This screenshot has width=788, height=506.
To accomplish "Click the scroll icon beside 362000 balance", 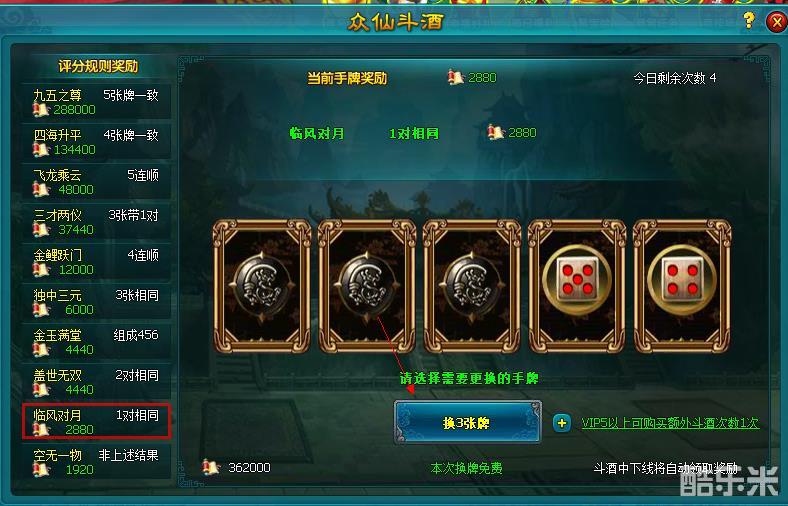I will click(x=212, y=467).
